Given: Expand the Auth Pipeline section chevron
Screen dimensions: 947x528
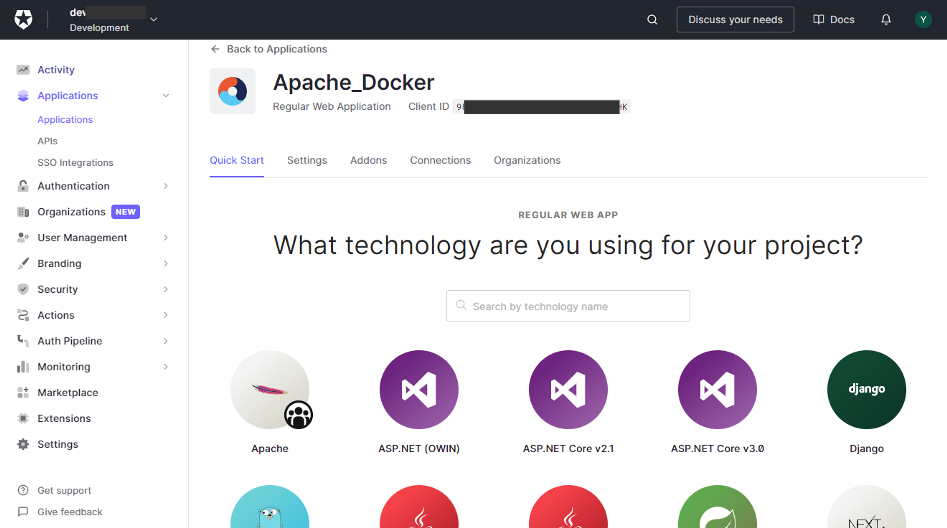Looking at the screenshot, I should (x=166, y=341).
